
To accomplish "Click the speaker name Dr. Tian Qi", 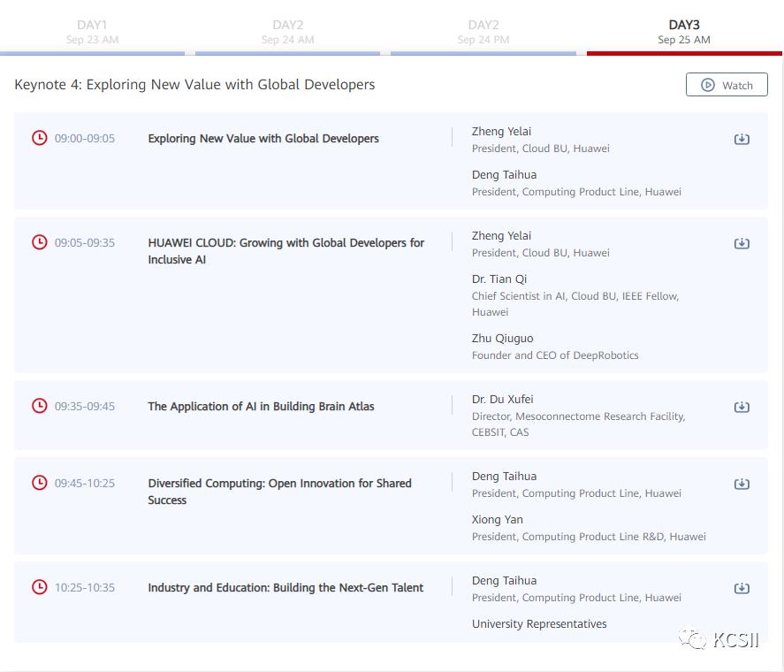I will click(499, 279).
